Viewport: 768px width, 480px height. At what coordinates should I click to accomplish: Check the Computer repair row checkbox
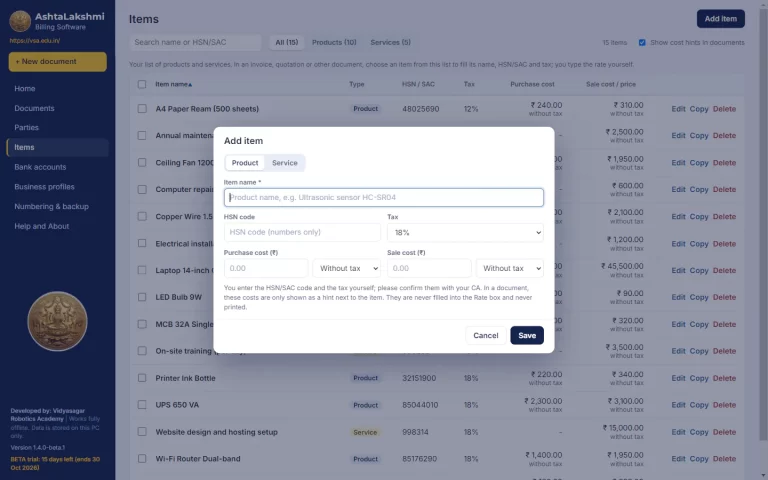coord(142,189)
